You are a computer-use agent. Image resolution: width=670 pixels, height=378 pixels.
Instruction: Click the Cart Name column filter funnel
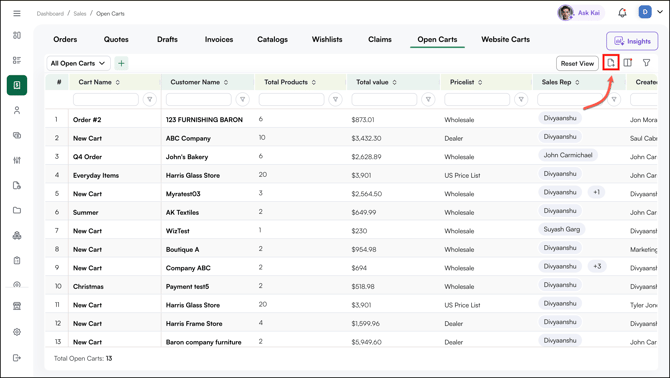point(150,100)
